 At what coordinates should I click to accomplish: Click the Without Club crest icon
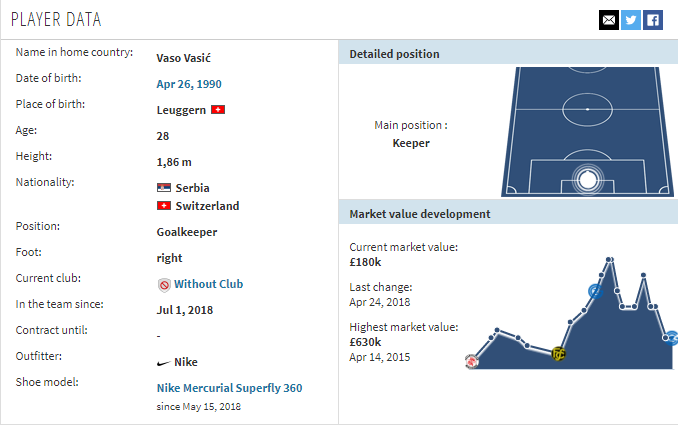(164, 284)
